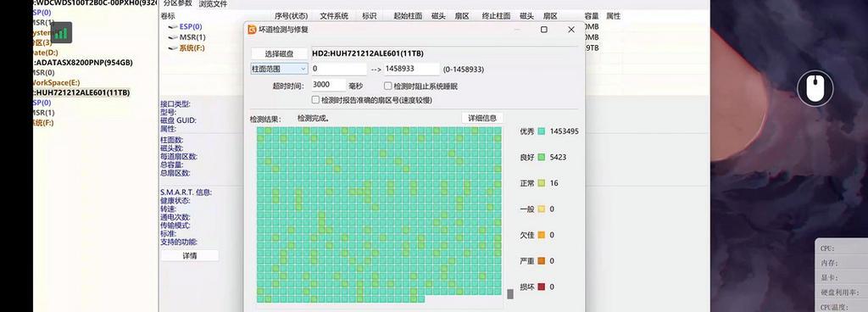Select WorkSpace(E:) partition in the tree
Viewport: 868px width, 312px height.
point(57,82)
